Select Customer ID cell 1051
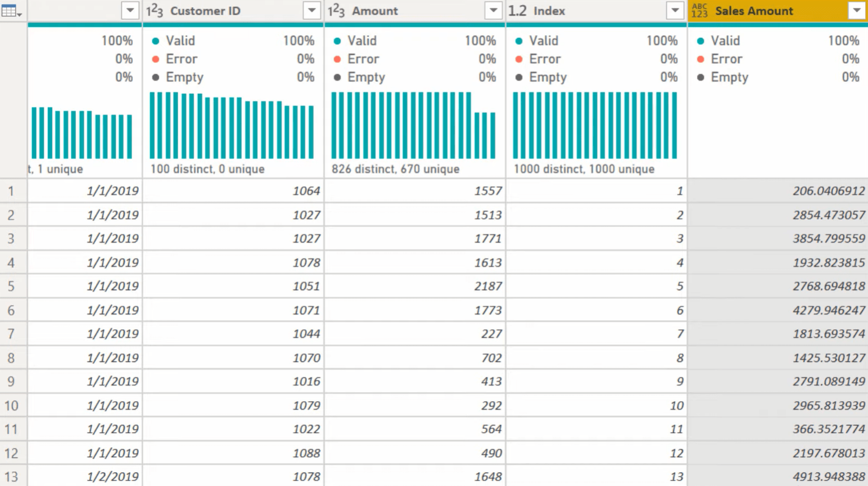 tap(233, 287)
